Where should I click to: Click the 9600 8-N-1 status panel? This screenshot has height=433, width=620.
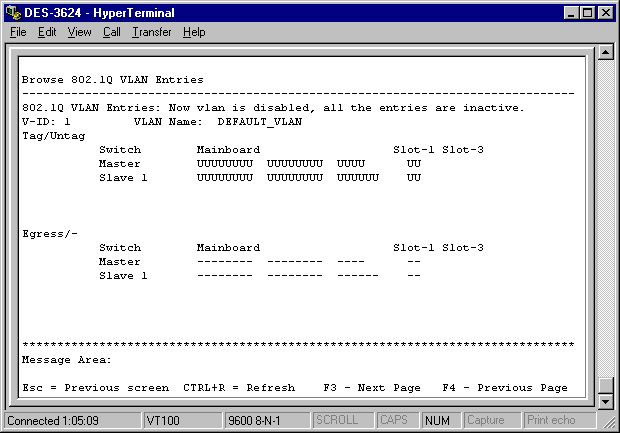(266, 421)
